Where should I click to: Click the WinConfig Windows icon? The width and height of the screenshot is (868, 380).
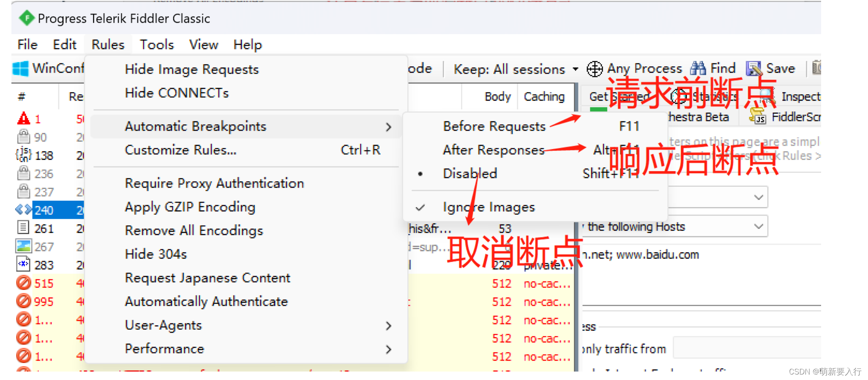coord(21,68)
